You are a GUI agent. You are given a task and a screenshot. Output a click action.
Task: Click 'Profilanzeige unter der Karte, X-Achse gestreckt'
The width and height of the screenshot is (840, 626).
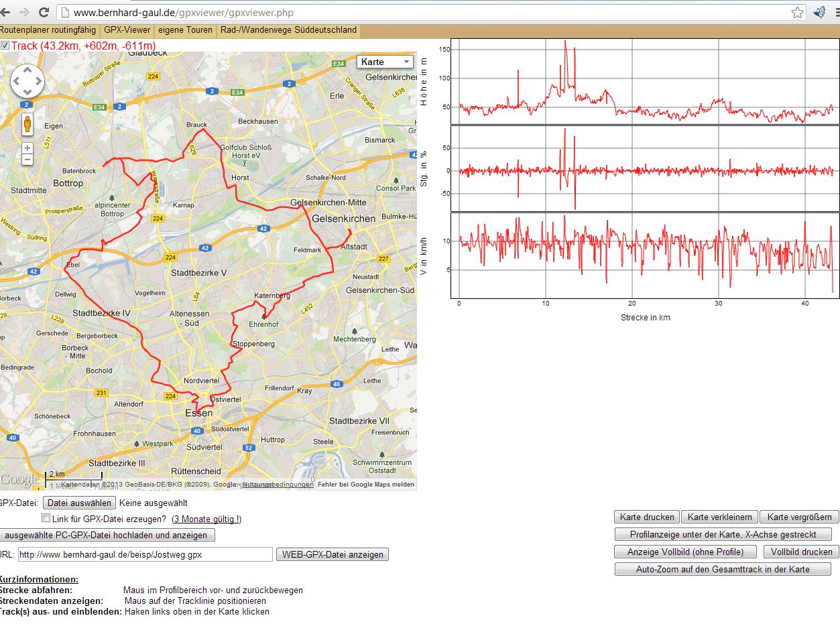[x=723, y=534]
